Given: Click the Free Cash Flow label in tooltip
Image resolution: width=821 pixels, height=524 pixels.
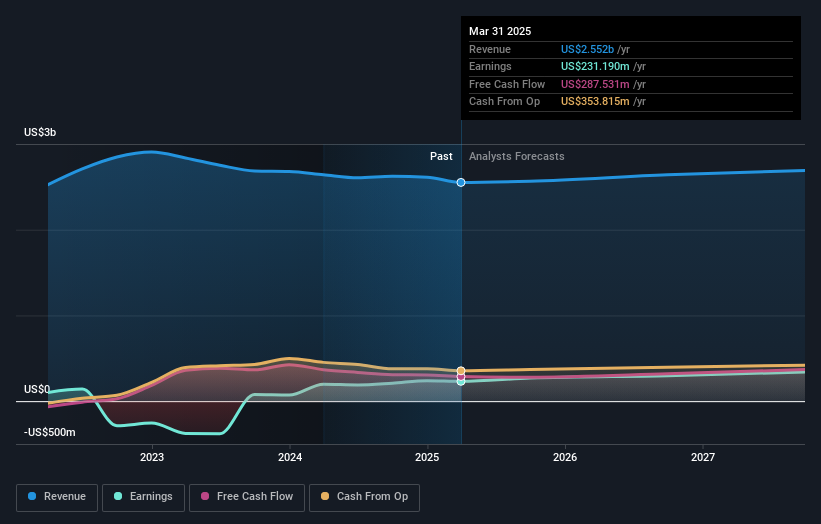Looking at the screenshot, I should pos(507,84).
